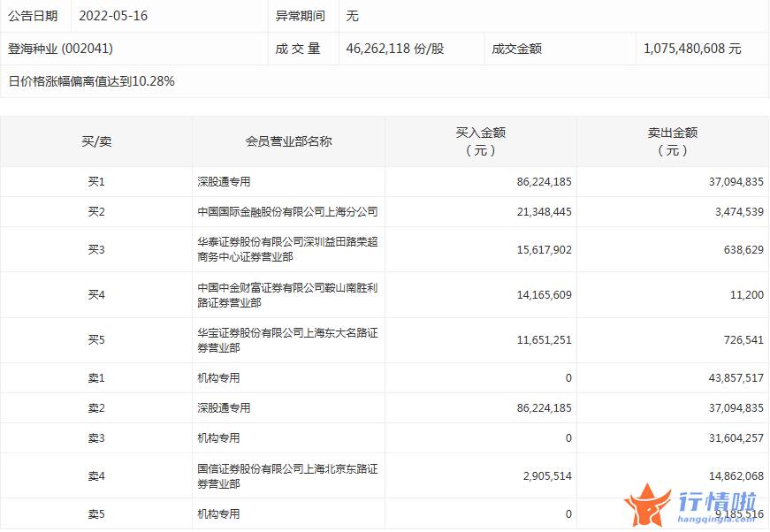Image resolution: width=770 pixels, height=532 pixels.
Task: Click the 日价格涨幅偏离值达到10.28% note
Action: click(x=91, y=81)
